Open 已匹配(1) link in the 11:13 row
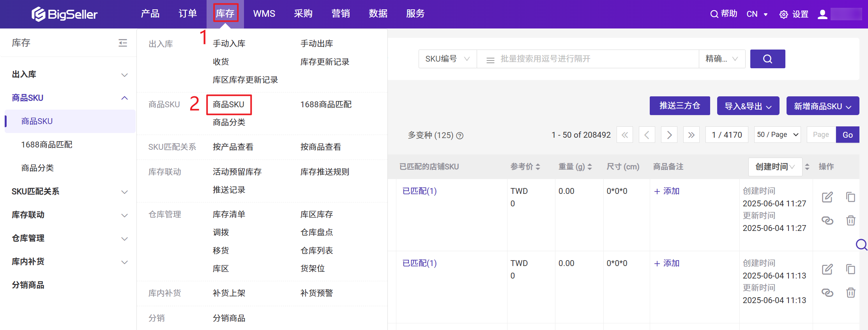868x330 pixels. point(419,263)
